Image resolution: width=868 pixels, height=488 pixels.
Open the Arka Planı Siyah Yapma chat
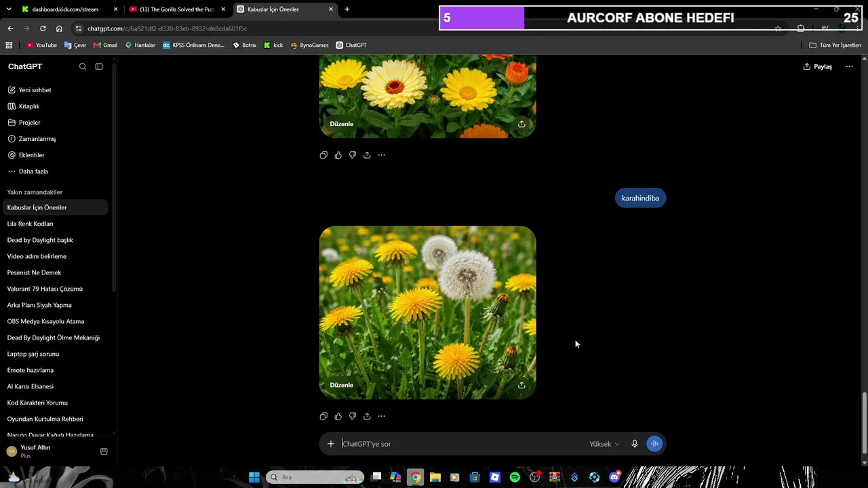coord(54,305)
